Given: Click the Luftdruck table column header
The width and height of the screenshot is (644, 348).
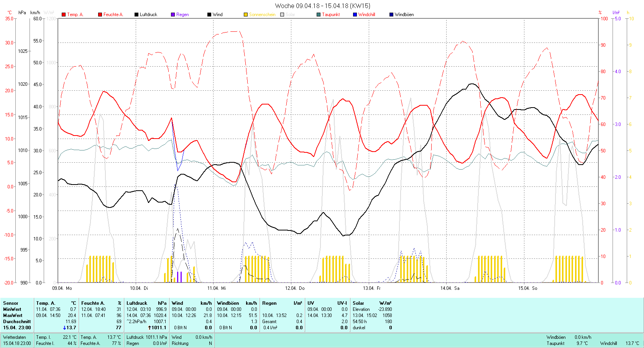Looking at the screenshot, I should pos(137,303).
